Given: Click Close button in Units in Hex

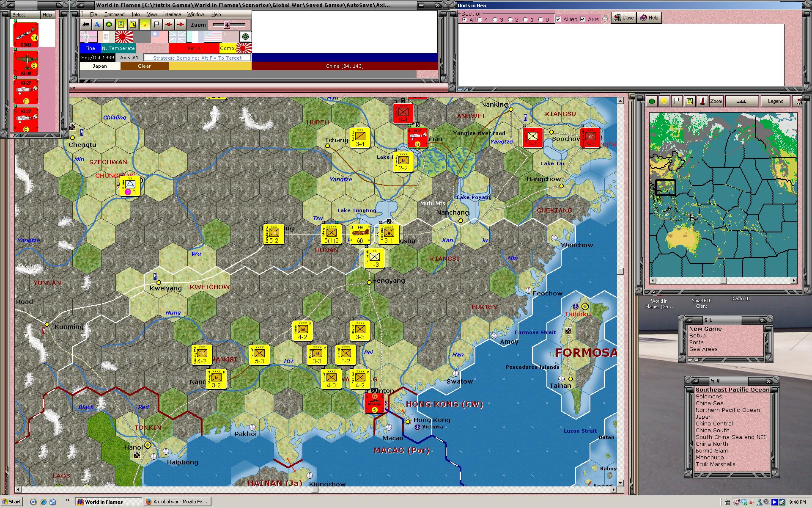Looking at the screenshot, I should 623,18.
